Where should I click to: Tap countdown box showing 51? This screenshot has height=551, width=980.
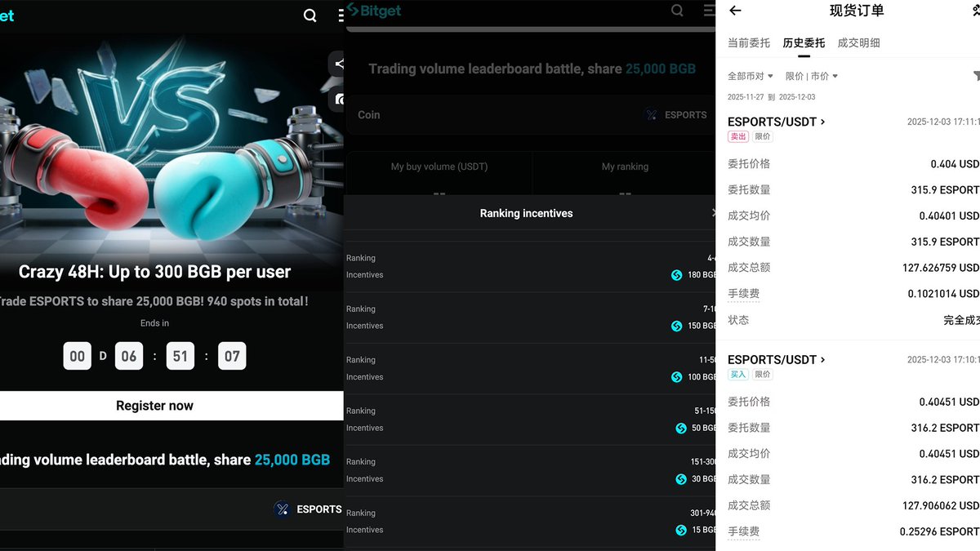click(180, 356)
